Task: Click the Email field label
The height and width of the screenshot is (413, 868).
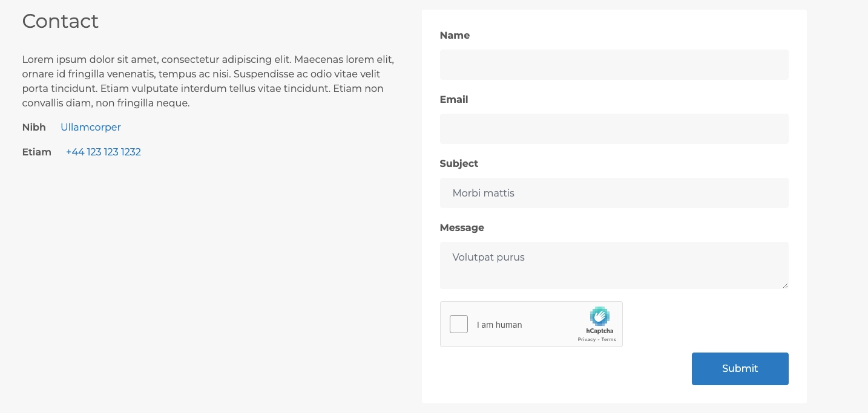Action: tap(454, 99)
